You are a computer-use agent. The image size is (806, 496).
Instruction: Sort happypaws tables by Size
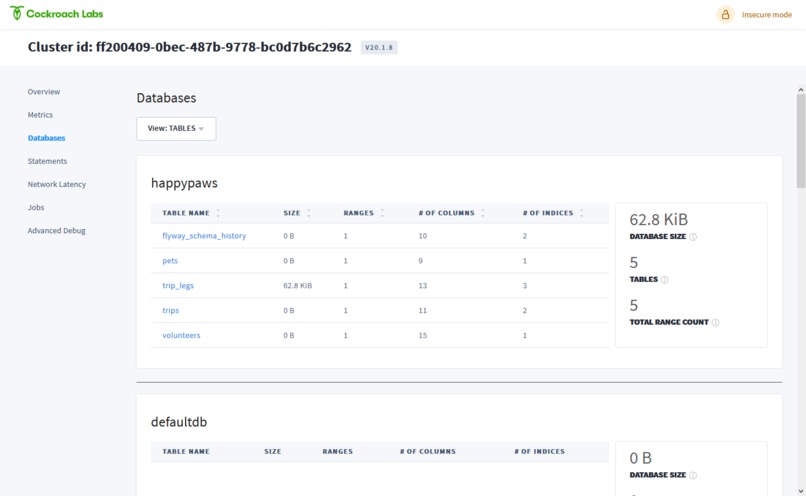click(297, 213)
